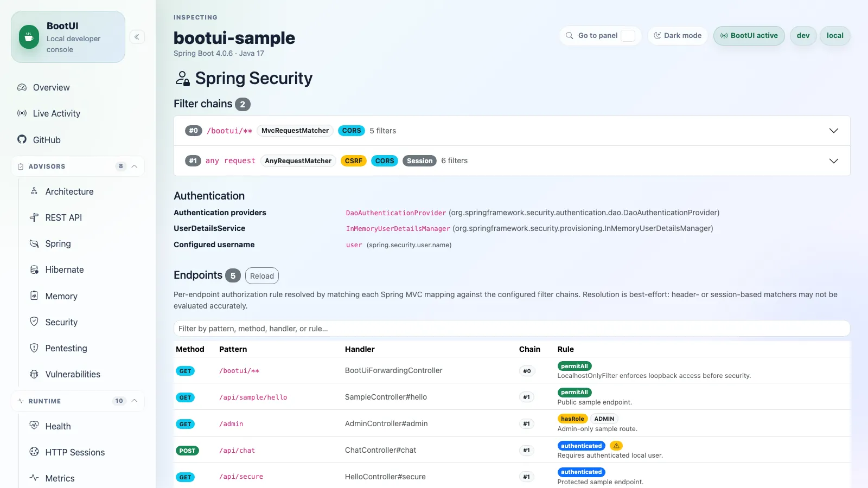Reload the endpoints list
The height and width of the screenshot is (488, 868).
pos(262,276)
